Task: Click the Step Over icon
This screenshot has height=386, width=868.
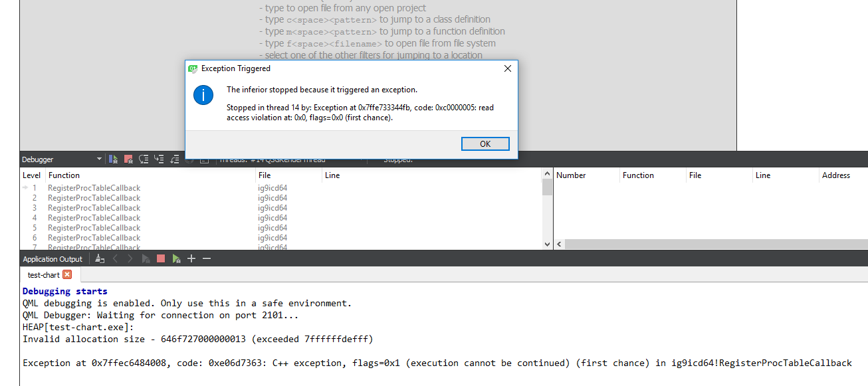Action: pos(144,159)
